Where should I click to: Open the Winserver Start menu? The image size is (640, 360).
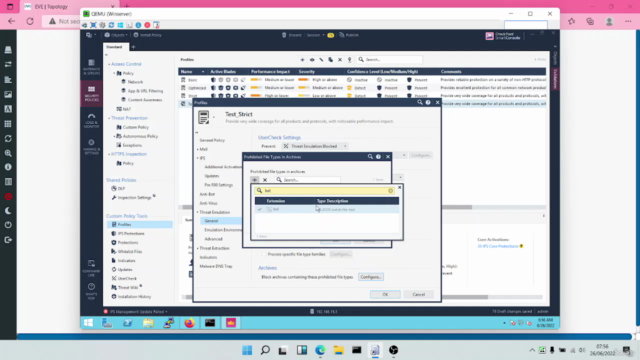pyautogui.click(x=88, y=323)
